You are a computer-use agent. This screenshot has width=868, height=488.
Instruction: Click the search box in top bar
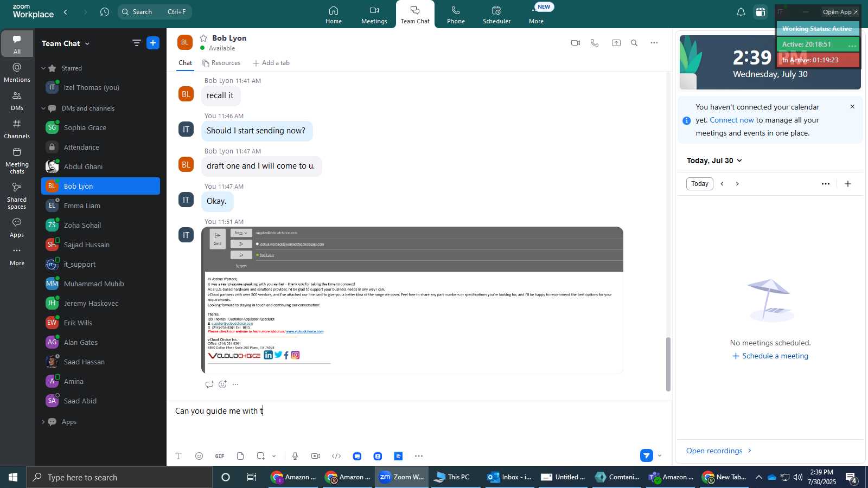tap(155, 12)
